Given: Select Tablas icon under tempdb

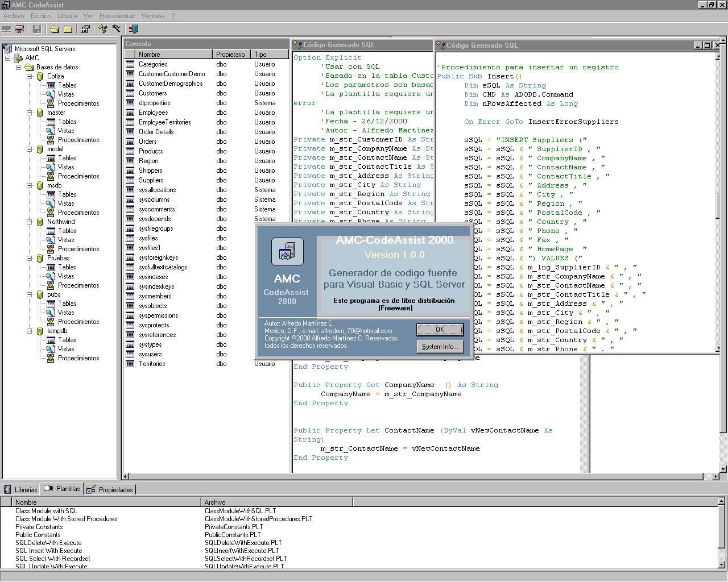Looking at the screenshot, I should tap(51, 340).
